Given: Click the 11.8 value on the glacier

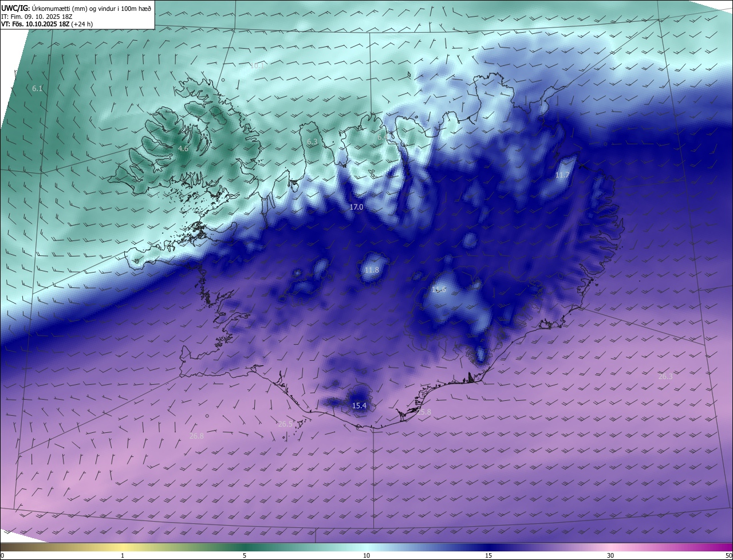Looking at the screenshot, I should click(x=372, y=270).
